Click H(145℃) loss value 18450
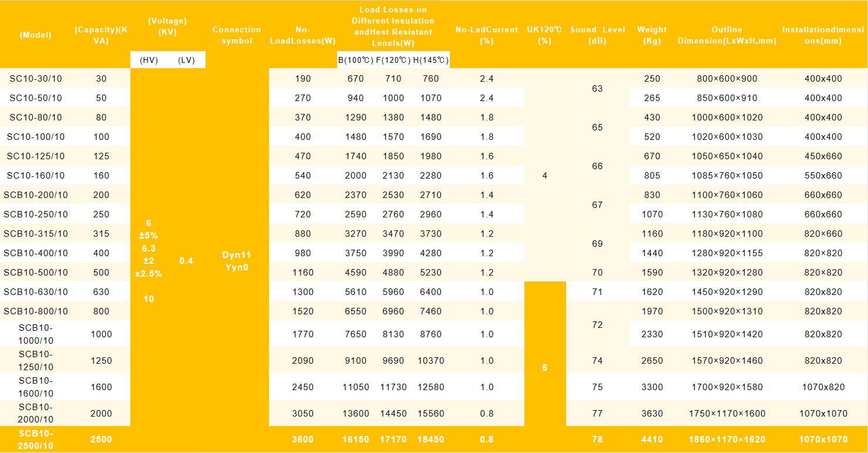 pos(430,439)
